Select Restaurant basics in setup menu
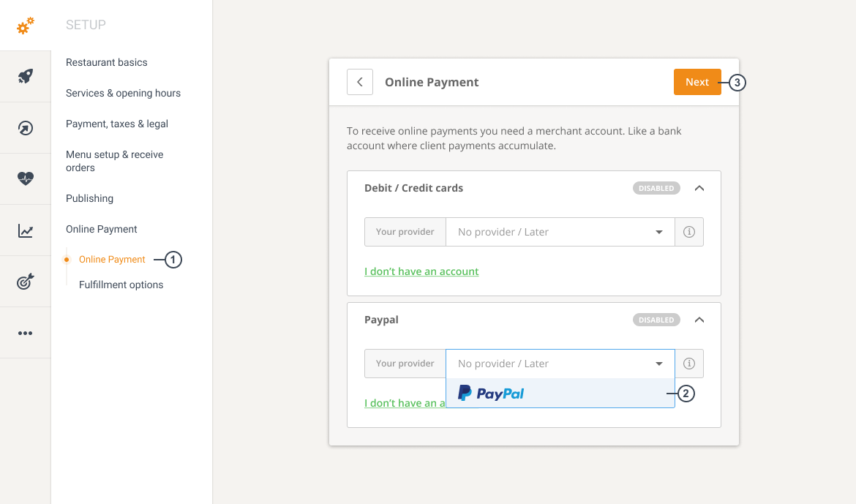 (x=106, y=62)
